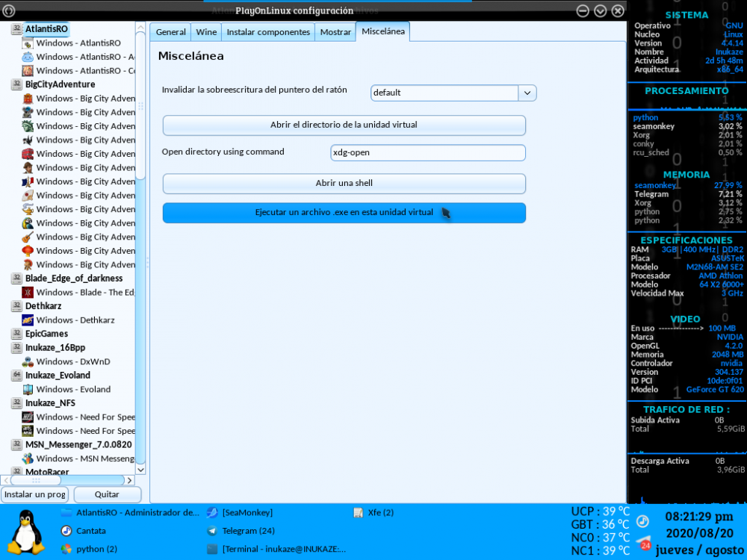Viewport: 747px width, 560px height.
Task: Select the Windows - Blade shortcut icon
Action: (x=28, y=293)
